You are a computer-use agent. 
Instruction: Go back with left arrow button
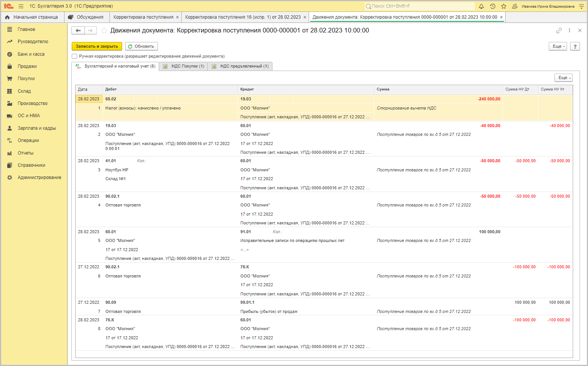pos(78,31)
